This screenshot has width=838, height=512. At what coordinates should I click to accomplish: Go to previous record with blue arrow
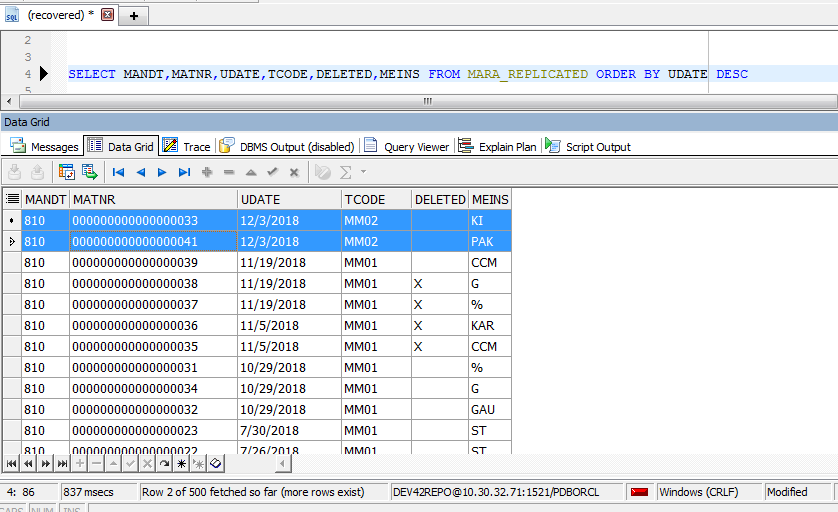click(x=141, y=172)
